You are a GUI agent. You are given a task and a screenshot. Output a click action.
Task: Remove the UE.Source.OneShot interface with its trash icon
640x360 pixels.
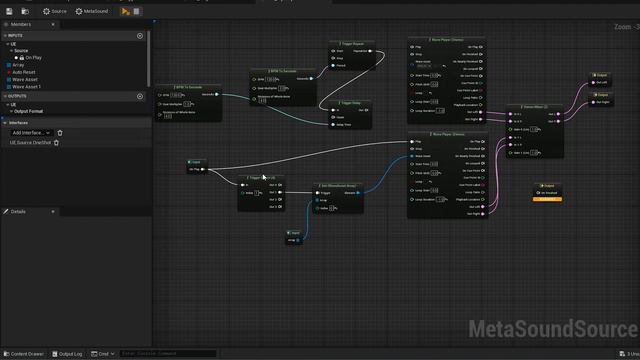coord(56,143)
